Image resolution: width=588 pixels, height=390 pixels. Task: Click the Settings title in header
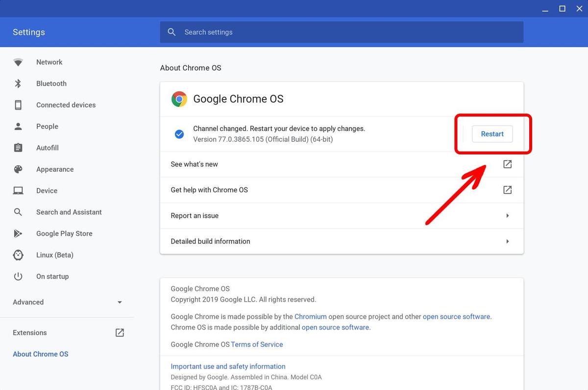click(29, 32)
